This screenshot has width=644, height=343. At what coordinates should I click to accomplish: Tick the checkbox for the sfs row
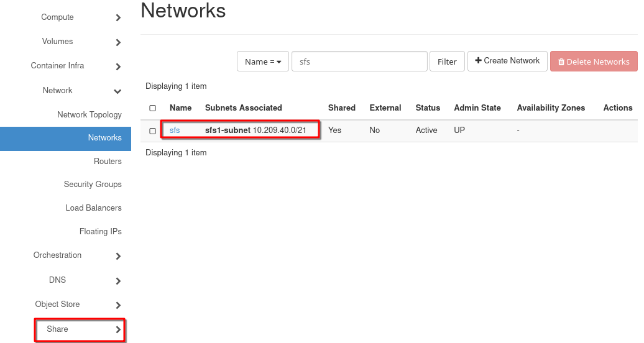pos(153,131)
